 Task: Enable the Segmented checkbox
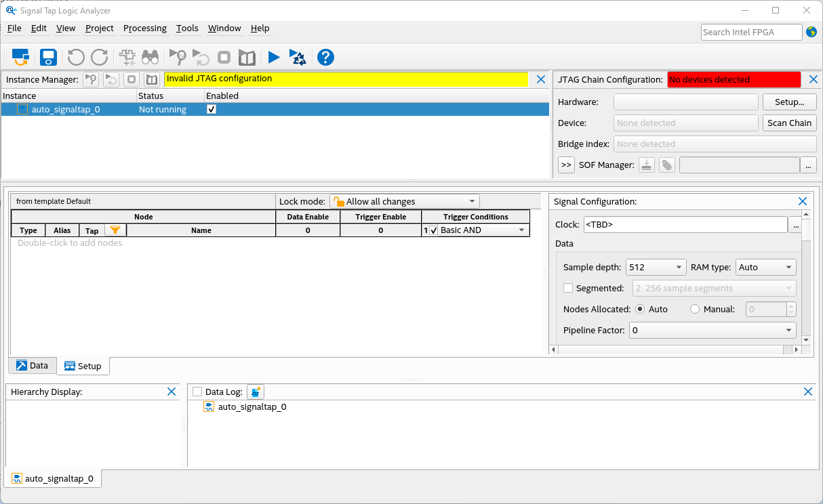click(569, 289)
